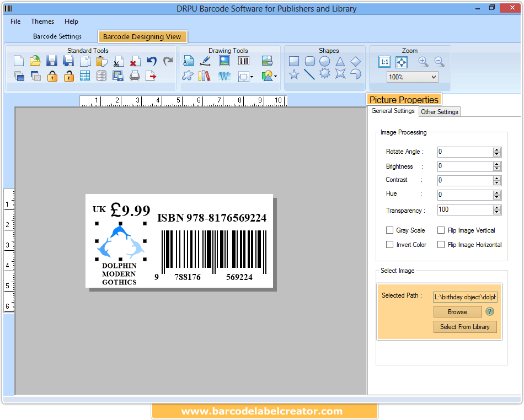Select the signature pen tool
Image resolution: width=524 pixels, height=420 pixels.
205,61
